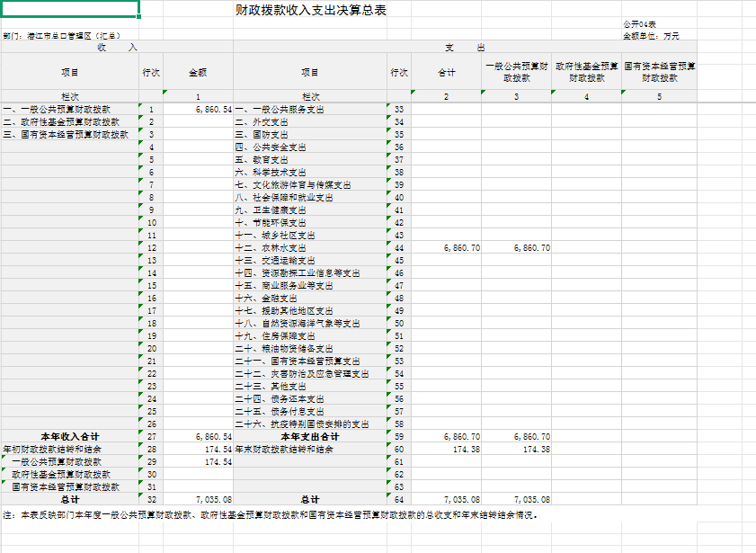Click the 支出 section header cell
Image resolution: width=756 pixels, height=553 pixels.
(x=465, y=47)
